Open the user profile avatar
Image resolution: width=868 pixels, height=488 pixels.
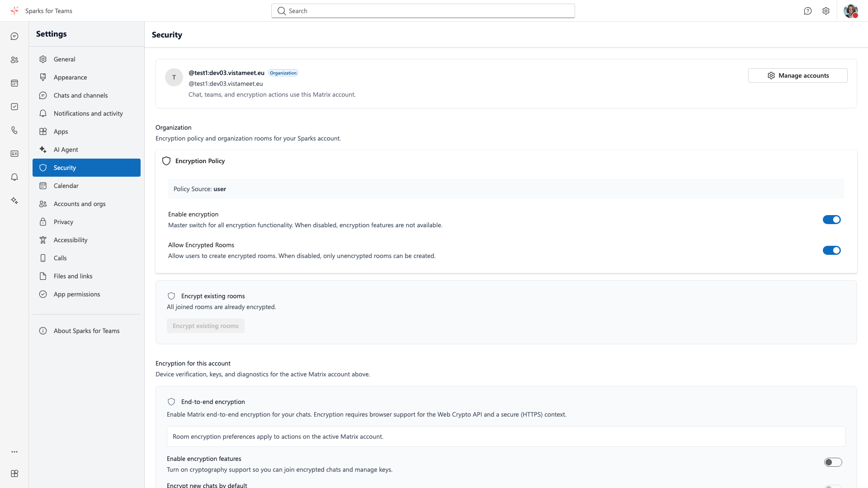[x=851, y=11]
